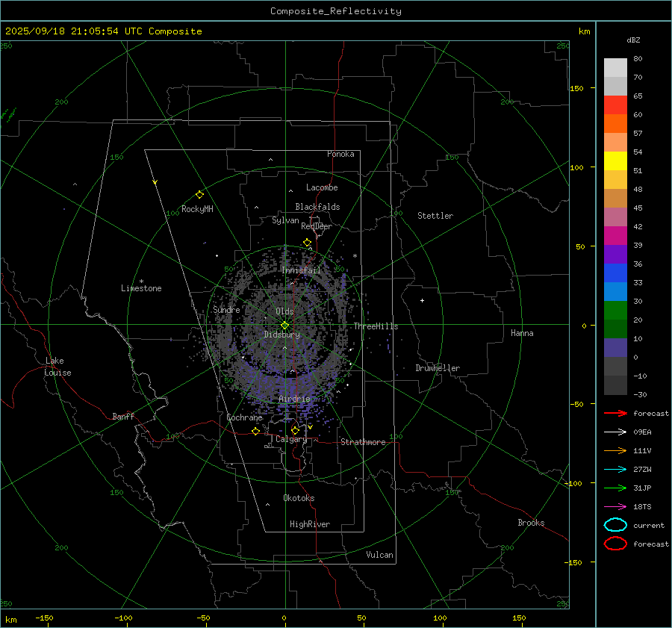Image resolution: width=672 pixels, height=628 pixels.
Task: Click the Drumheller city label
Action: click(438, 368)
